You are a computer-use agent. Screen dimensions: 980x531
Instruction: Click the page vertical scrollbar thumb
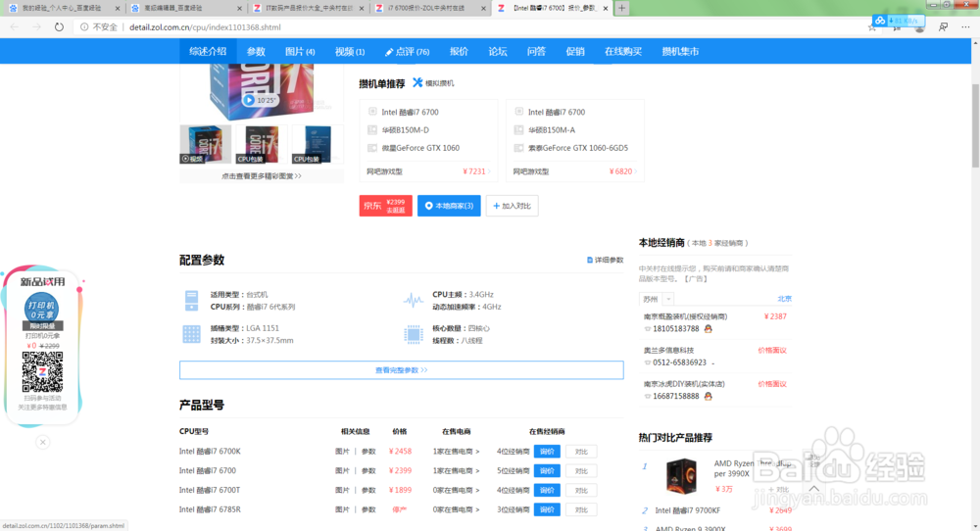(975, 125)
